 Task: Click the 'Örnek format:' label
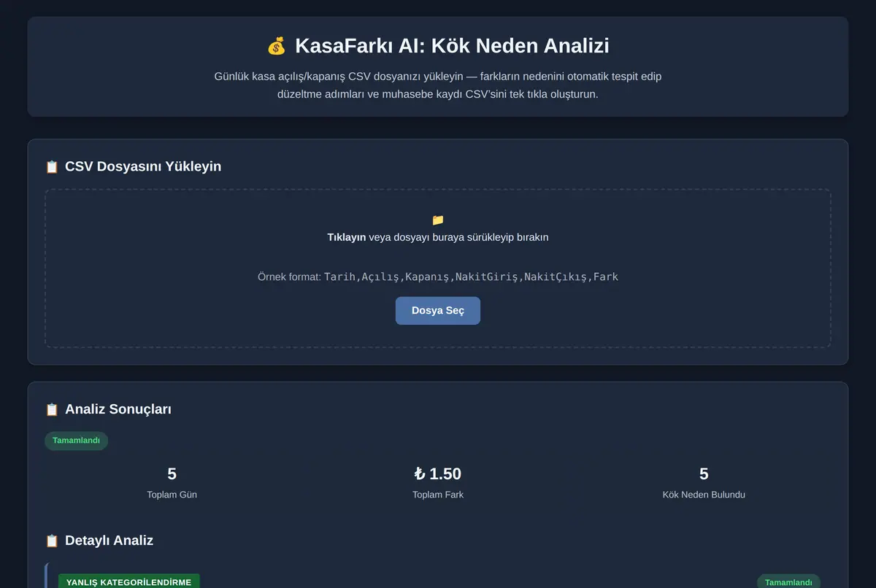[289, 276]
